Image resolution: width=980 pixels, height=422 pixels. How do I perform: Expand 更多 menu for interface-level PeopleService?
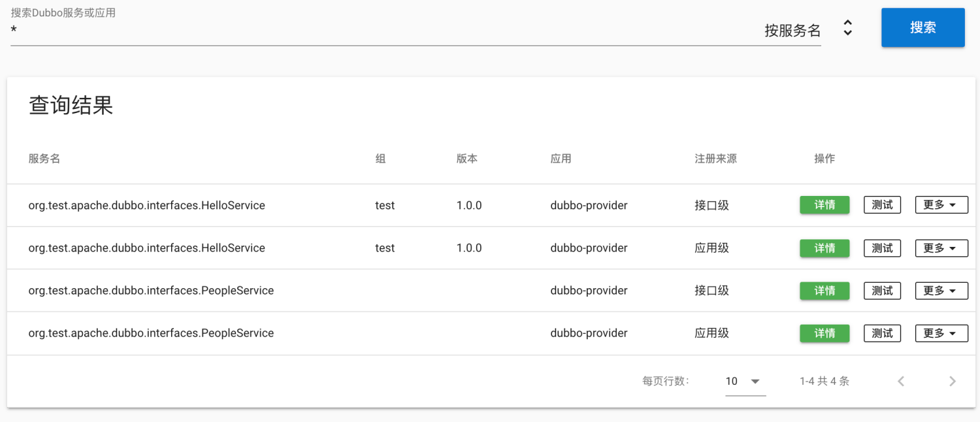[x=941, y=291]
